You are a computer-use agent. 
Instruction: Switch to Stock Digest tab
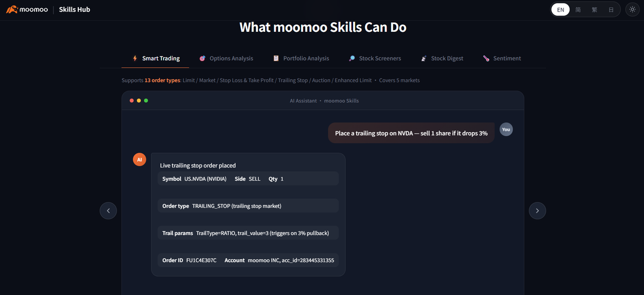pos(442,58)
